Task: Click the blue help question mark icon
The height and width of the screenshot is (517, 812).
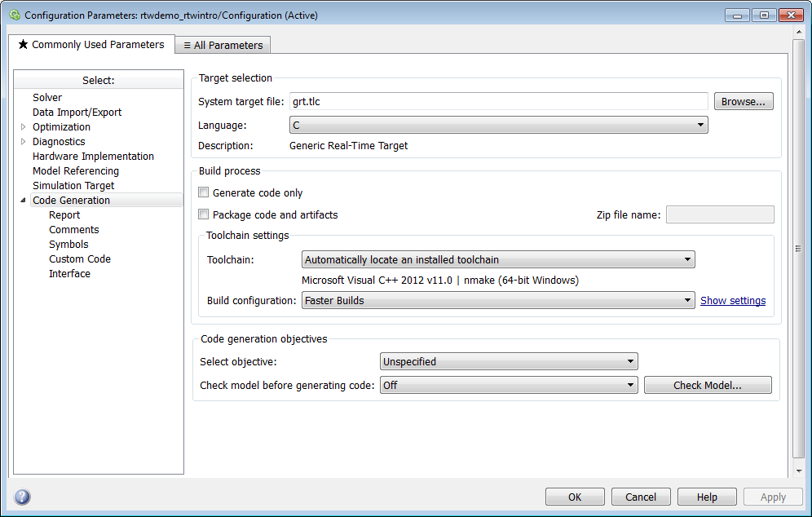Action: pyautogui.click(x=22, y=497)
